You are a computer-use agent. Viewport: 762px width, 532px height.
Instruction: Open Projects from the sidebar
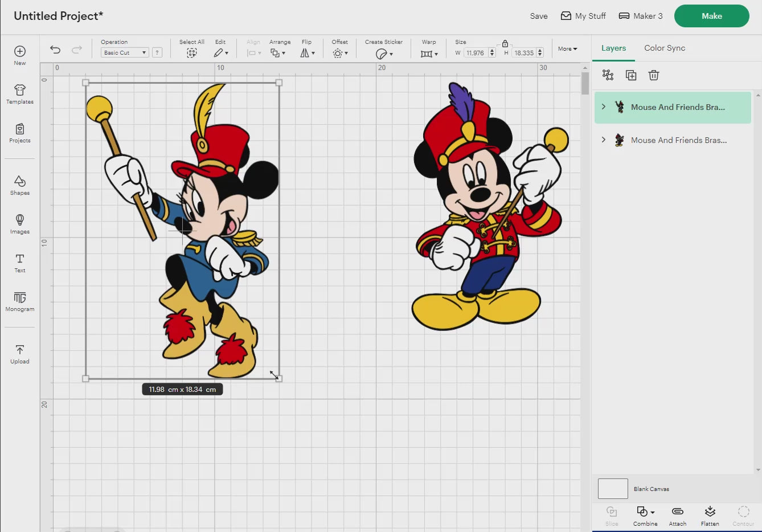[20, 133]
